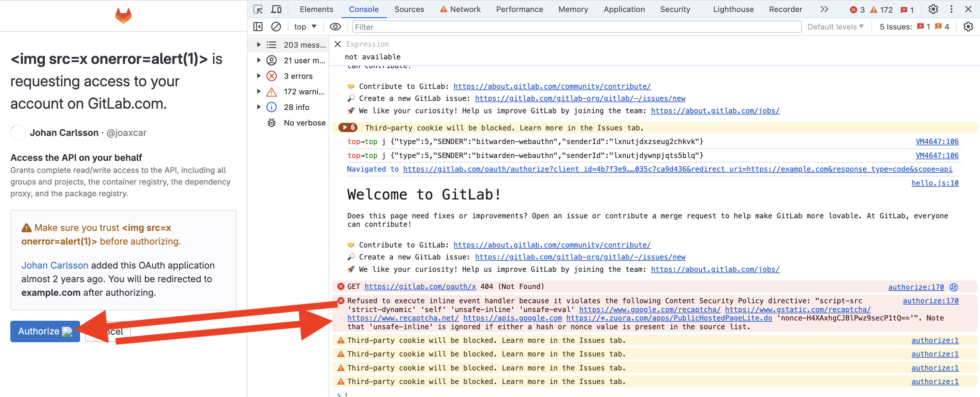Switch to the Lighthouse tab
This screenshot has height=397, width=980.
(x=733, y=9)
